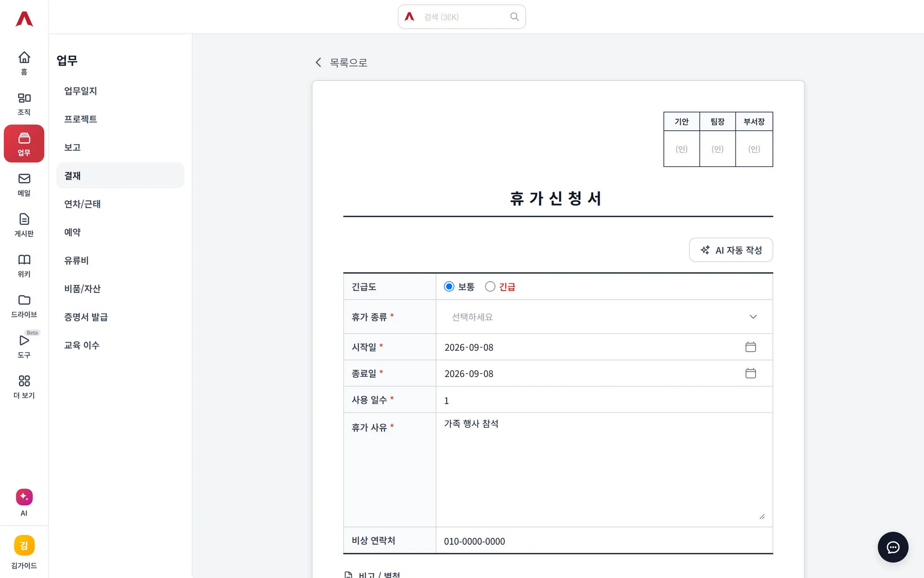Open 업무일지 menu item

[120, 91]
